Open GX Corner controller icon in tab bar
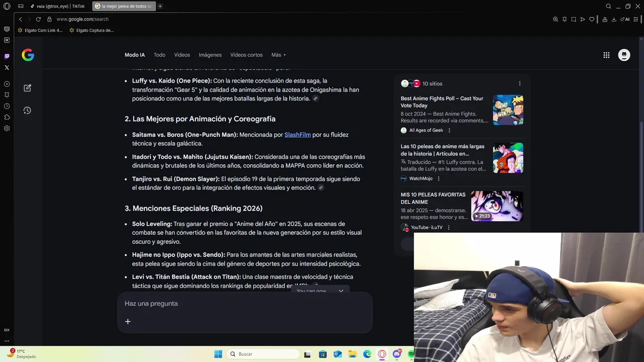Screen dimensions: 644x362 coord(21,6)
